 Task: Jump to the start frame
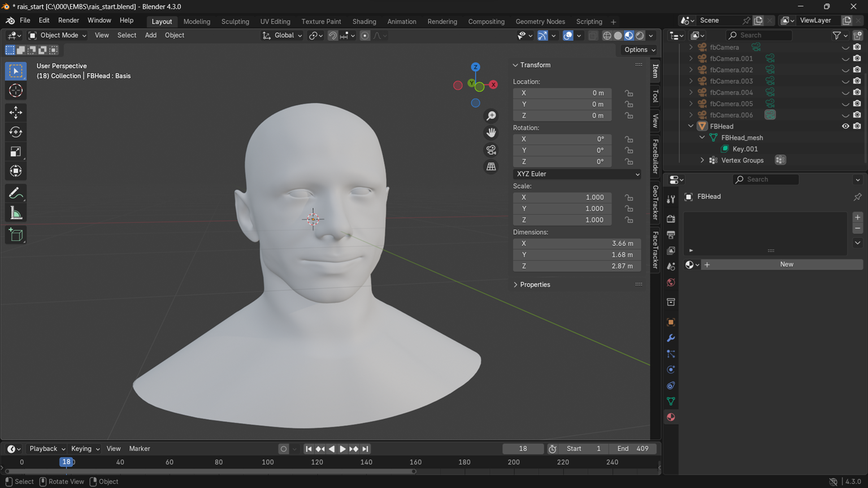309,449
